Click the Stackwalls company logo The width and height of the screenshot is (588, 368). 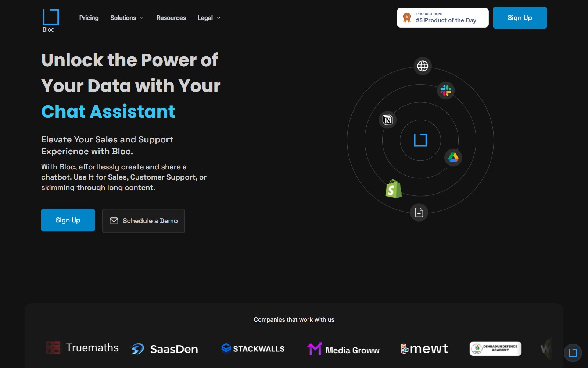[x=253, y=348]
